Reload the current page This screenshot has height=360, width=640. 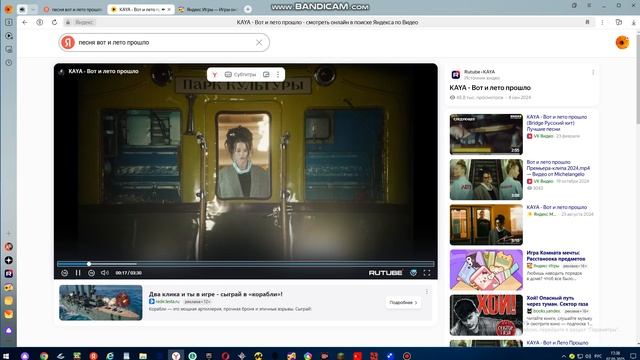click(54, 22)
